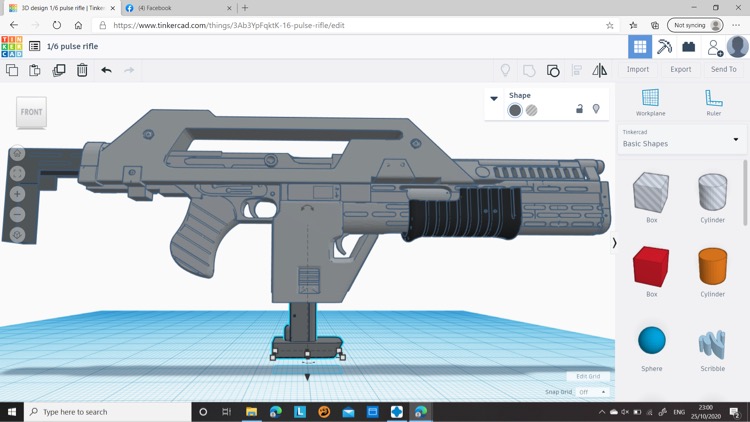
Task: Redo the last action
Action: 129,70
